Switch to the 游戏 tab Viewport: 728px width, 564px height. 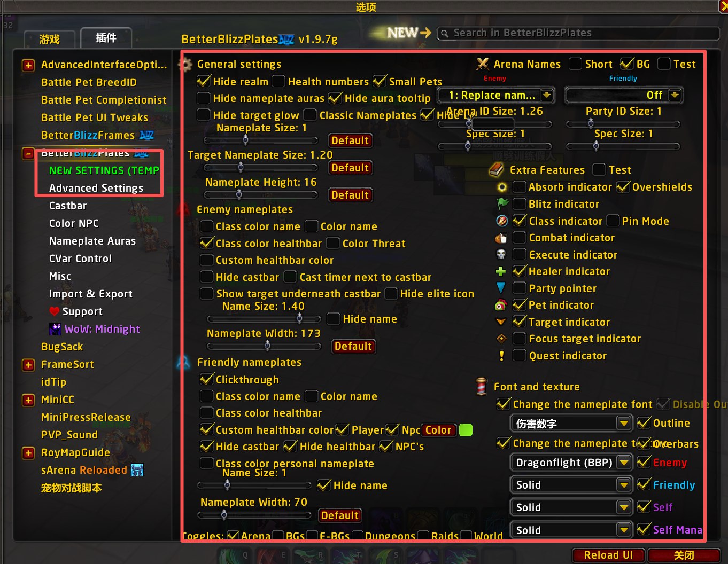(50, 39)
